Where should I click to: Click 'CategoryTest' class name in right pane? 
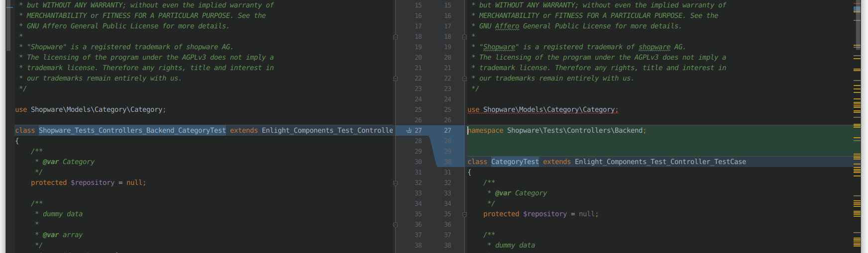[x=515, y=162]
